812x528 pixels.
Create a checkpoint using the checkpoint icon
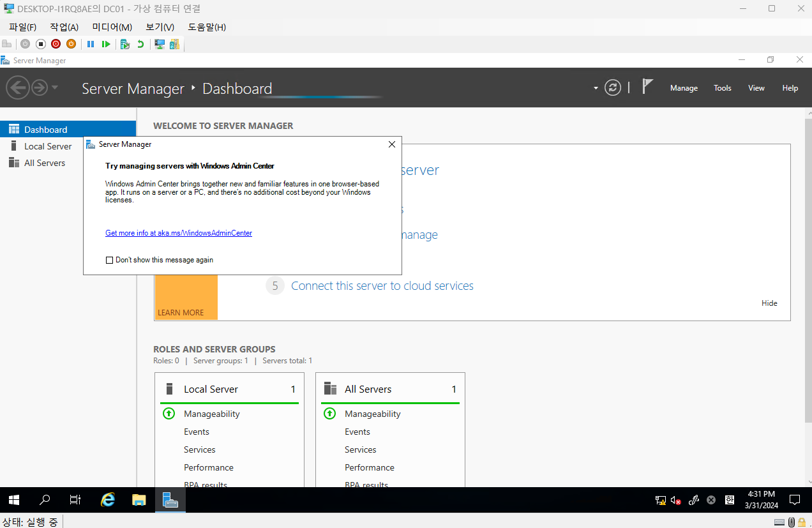pos(125,44)
